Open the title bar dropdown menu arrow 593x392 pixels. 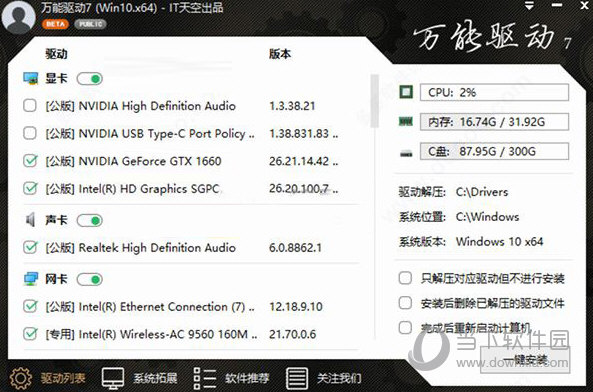(529, 6)
